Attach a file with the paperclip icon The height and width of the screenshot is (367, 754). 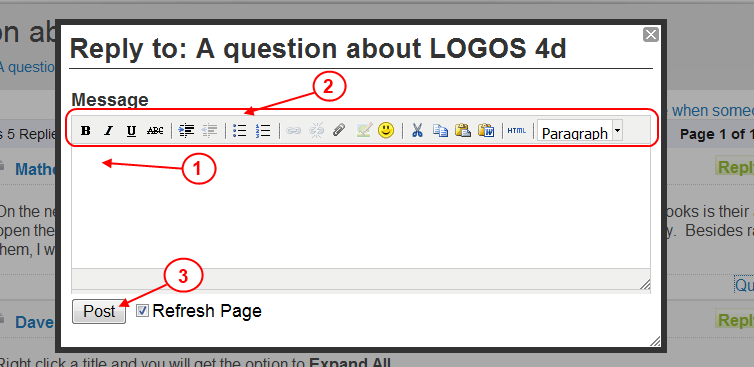(x=339, y=130)
